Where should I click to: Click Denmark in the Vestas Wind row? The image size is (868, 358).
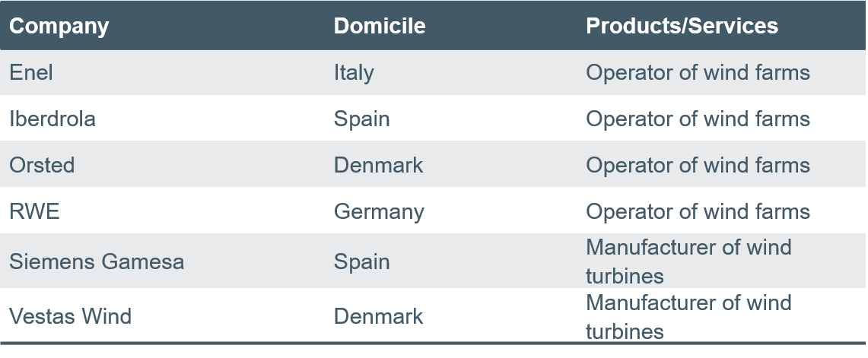coord(378,316)
